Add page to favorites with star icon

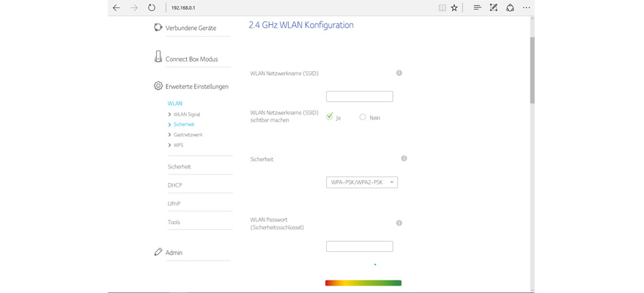pos(454,8)
